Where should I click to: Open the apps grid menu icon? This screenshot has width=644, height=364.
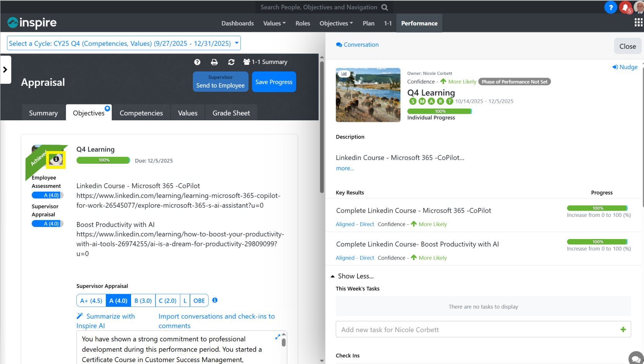(x=638, y=23)
